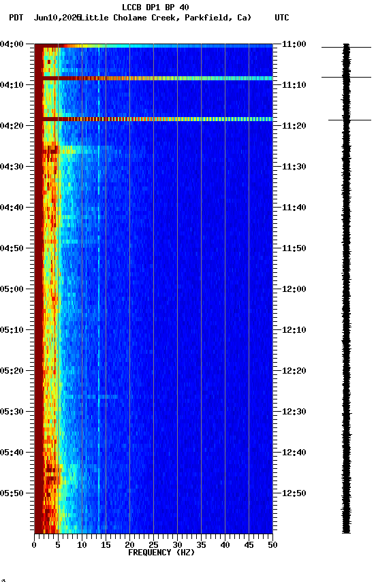This screenshot has width=376, height=588.
Task: Click the 11:00 UTC time label
Action: coord(294,44)
